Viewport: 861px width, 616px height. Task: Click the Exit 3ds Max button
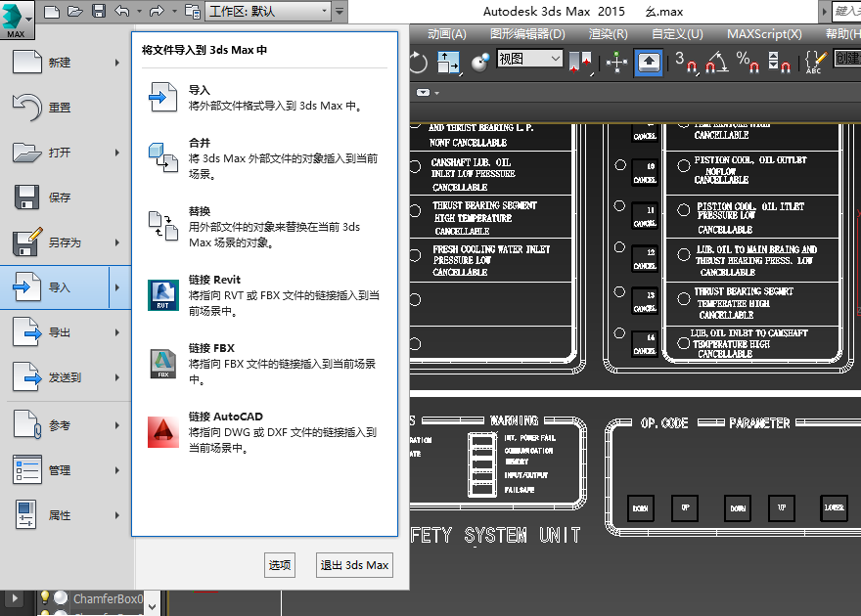pos(354,565)
